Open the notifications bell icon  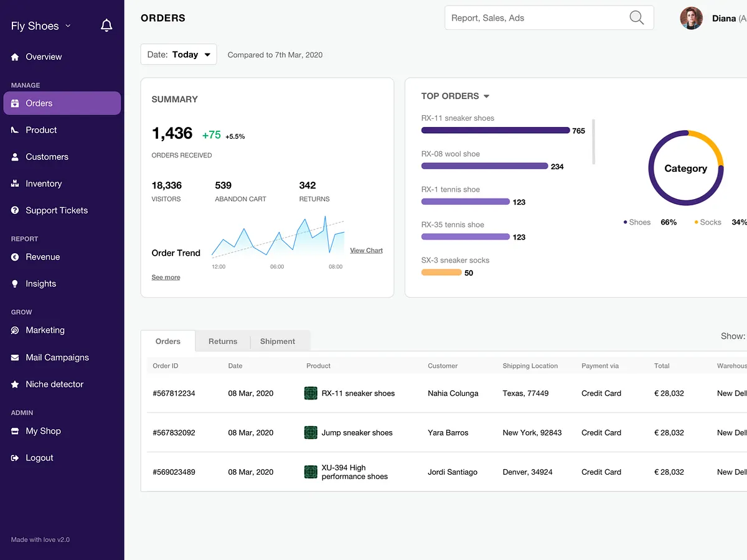(106, 25)
